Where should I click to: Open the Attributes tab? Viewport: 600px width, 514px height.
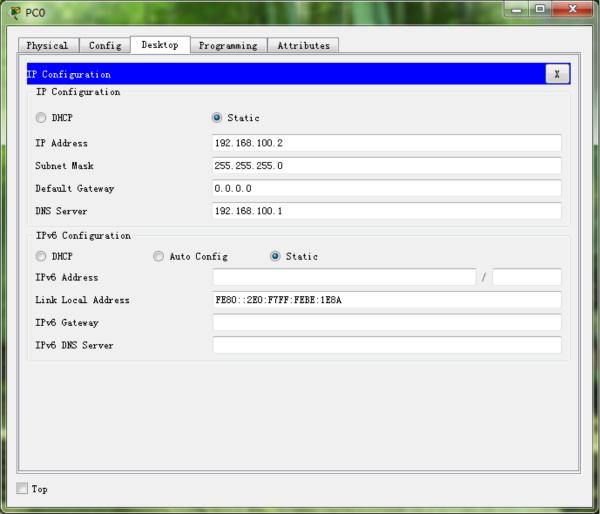pyautogui.click(x=303, y=46)
